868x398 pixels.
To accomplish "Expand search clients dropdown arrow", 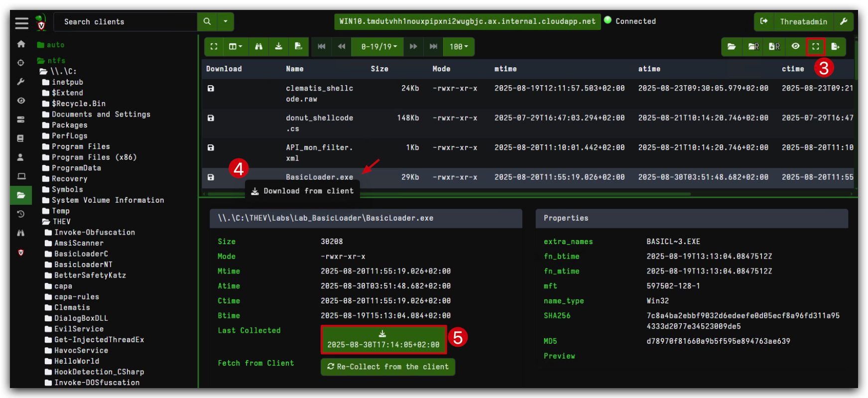I will tap(226, 21).
